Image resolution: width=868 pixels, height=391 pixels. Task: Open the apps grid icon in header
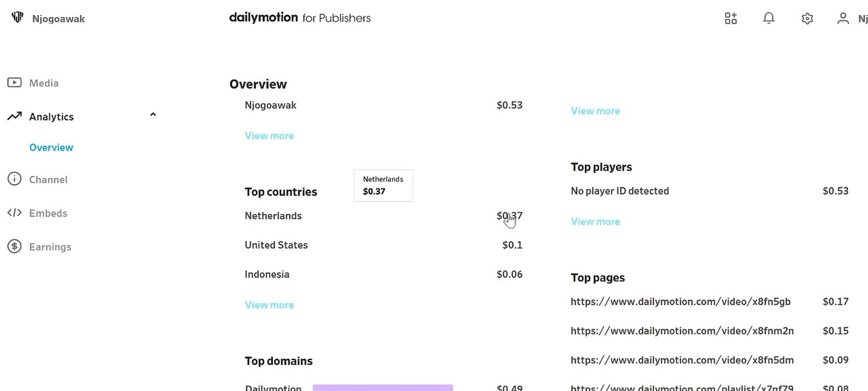point(731,18)
